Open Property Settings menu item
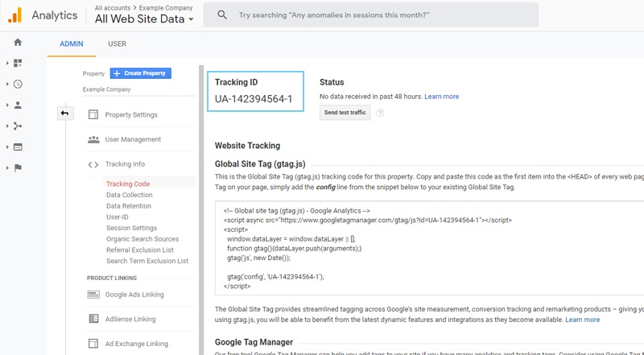 pos(131,115)
